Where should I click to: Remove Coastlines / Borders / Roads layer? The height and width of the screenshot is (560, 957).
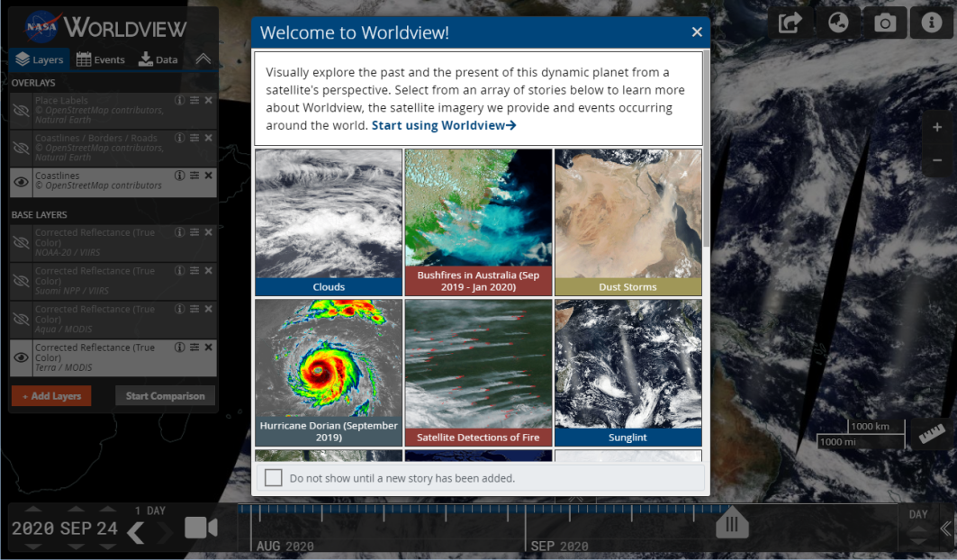[x=209, y=138]
